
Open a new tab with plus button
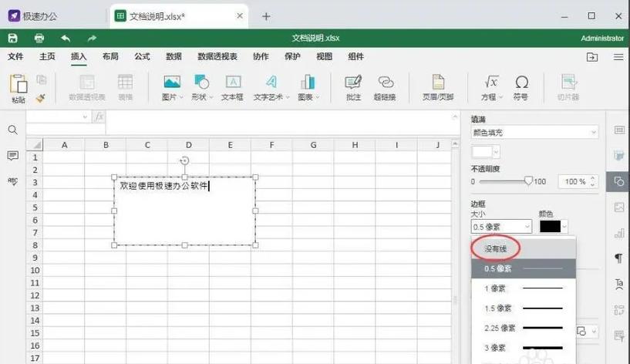pos(266,16)
